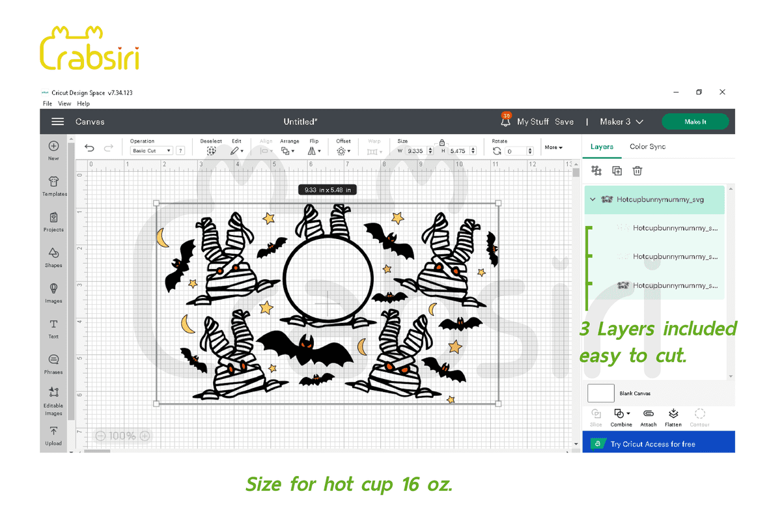Open the Shapes tool
This screenshot has height=532, width=769.
click(x=53, y=256)
